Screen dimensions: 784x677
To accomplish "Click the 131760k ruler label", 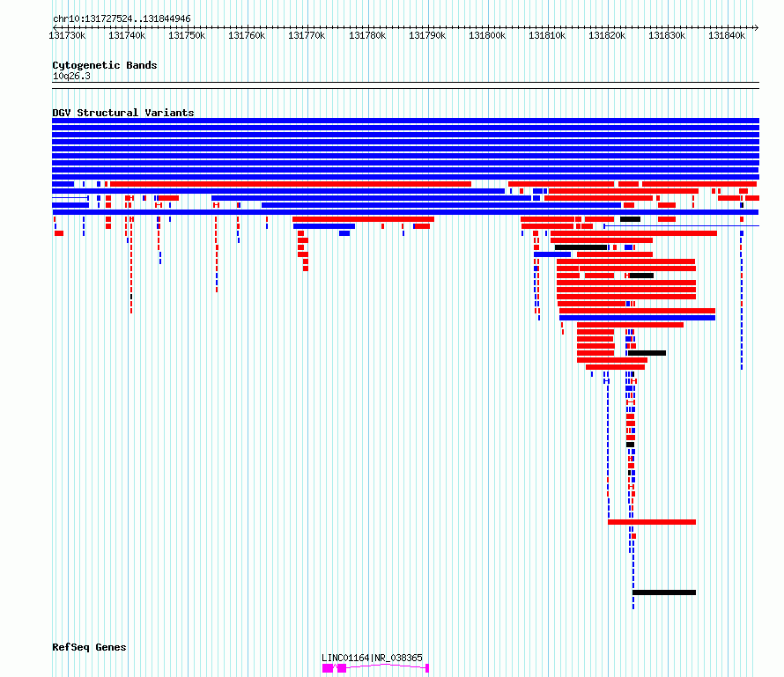I will click(x=247, y=35).
